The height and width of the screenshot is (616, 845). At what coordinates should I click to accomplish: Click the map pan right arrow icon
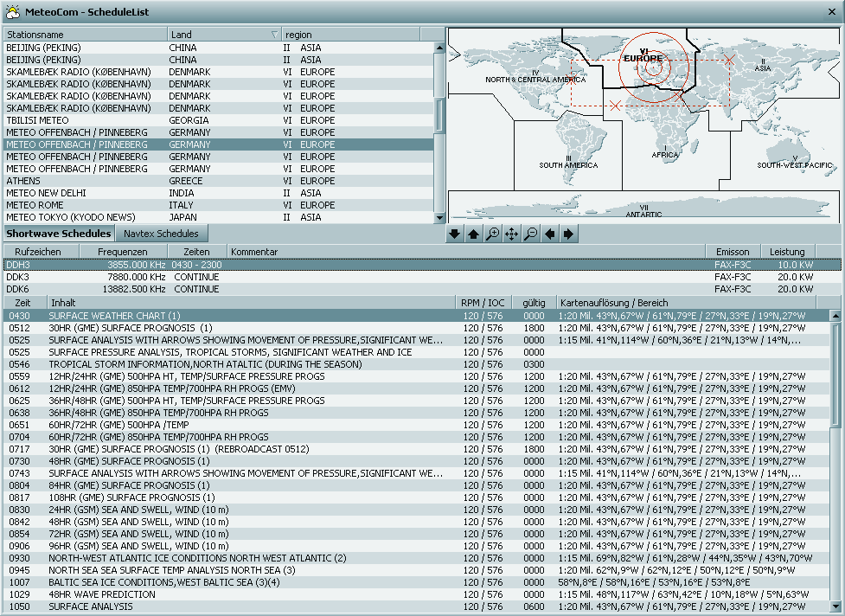coord(568,234)
